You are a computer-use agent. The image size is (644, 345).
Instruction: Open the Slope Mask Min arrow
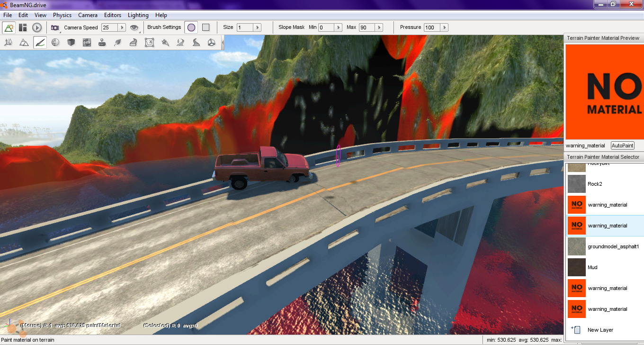339,27
